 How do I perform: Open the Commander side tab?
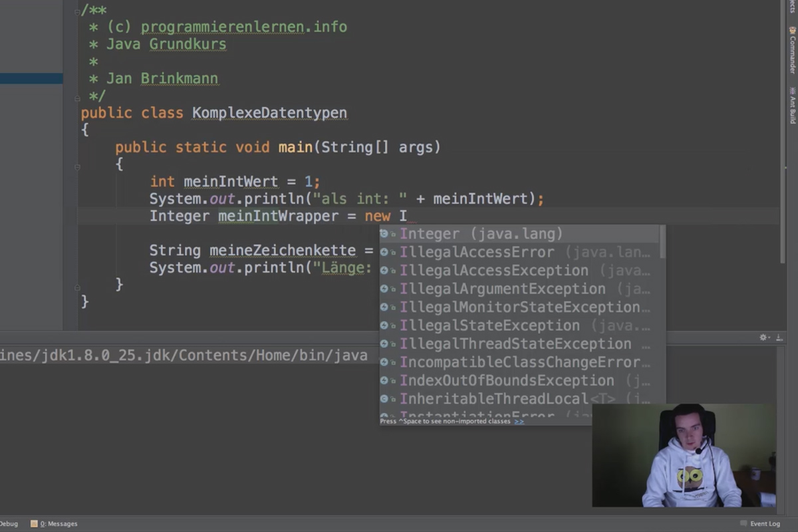(792, 50)
